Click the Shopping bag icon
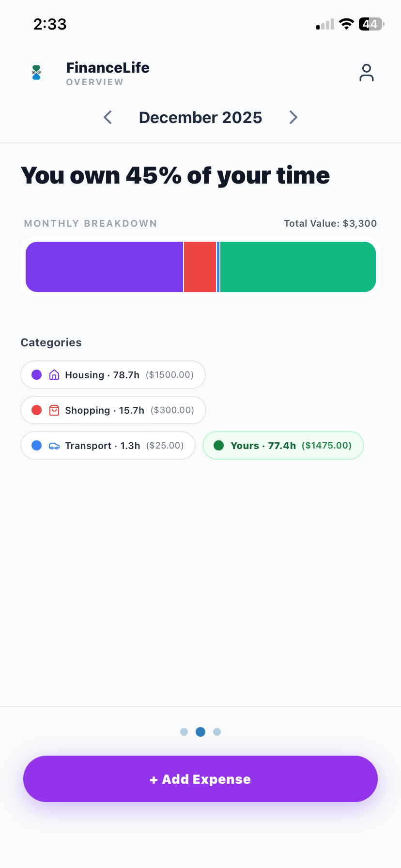 tap(54, 410)
